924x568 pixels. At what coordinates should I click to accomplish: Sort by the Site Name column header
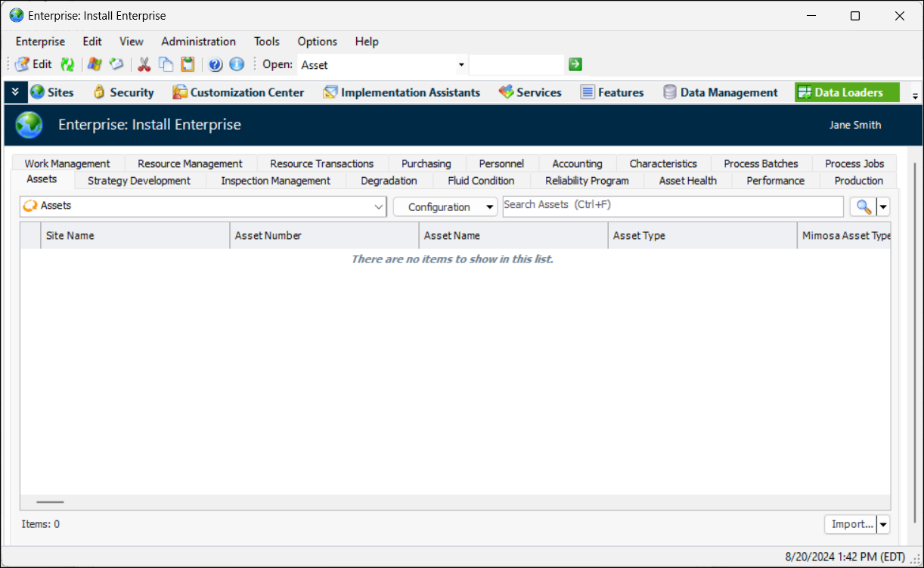(135, 235)
